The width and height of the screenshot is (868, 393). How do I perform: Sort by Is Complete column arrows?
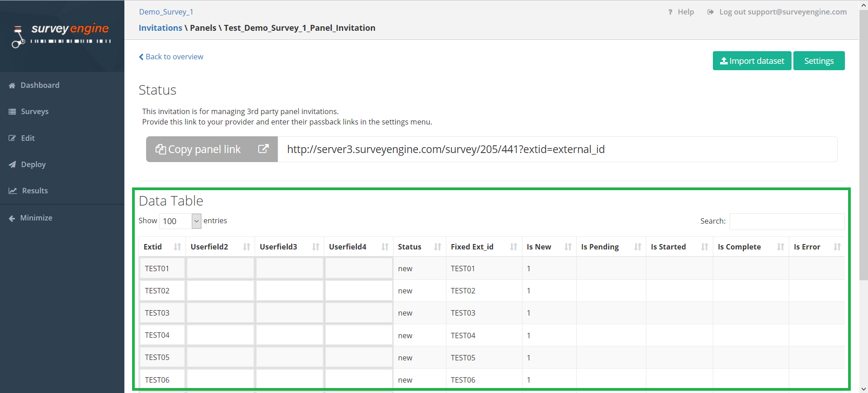[780, 247]
